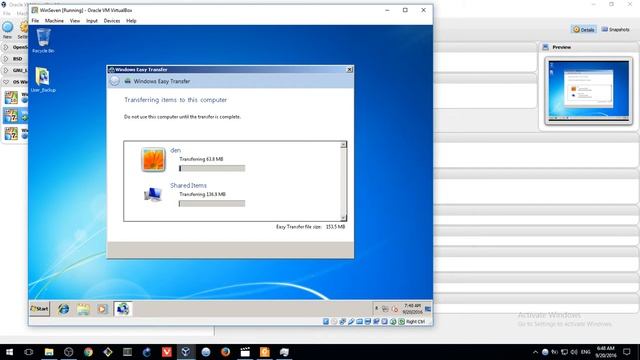Screen dimensions: 640x360
Task: Launch Firefox from the host taskbar
Action: click(225, 352)
